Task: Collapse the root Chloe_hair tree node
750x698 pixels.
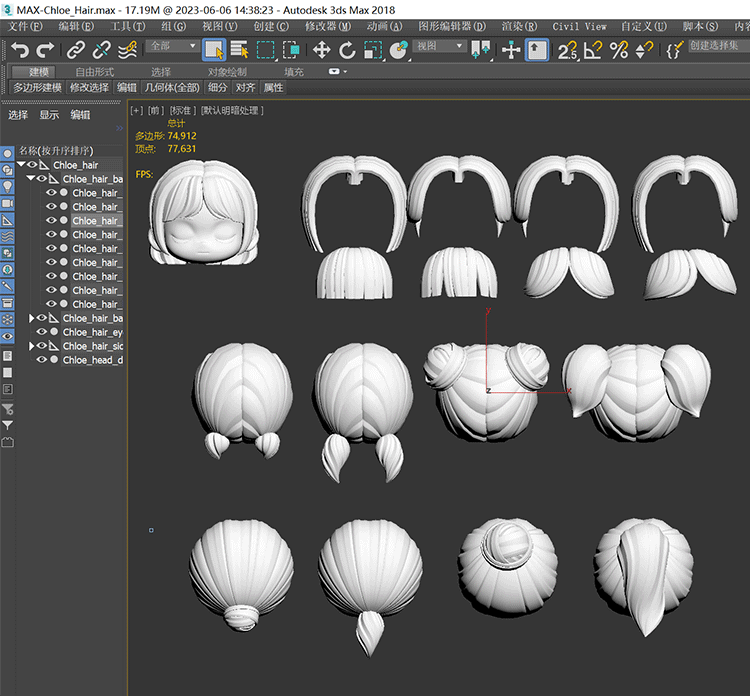Action: pyautogui.click(x=21, y=164)
